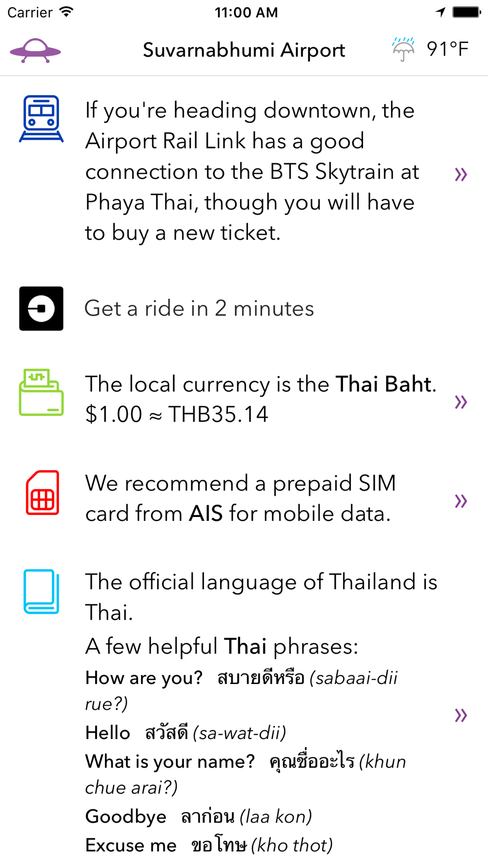Tap the 91°F temperature reading
This screenshot has width=488, height=868.
447,49
